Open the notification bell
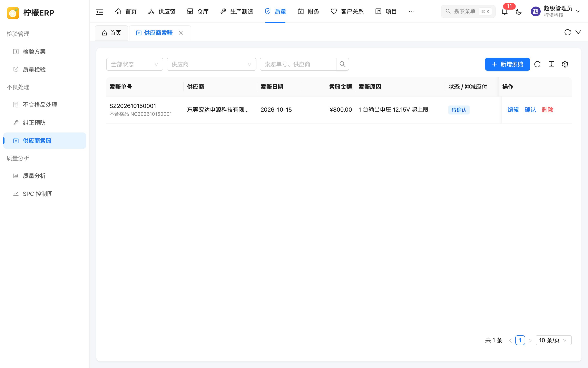The image size is (588, 368). tap(505, 11)
